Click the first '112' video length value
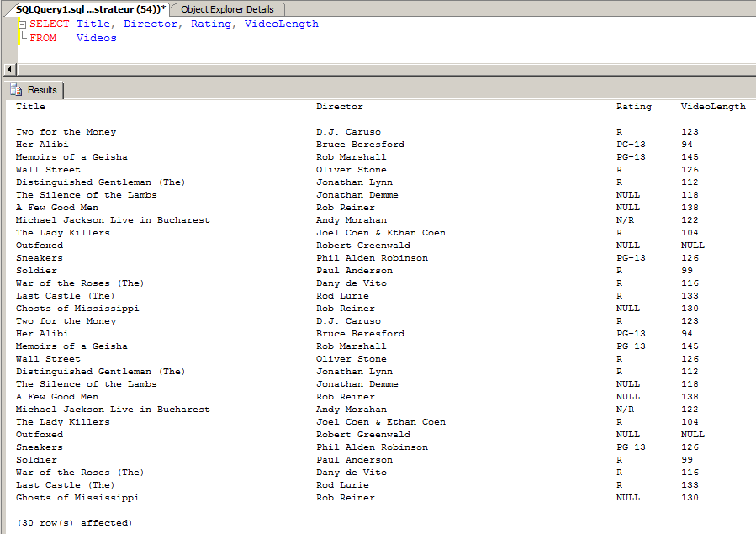 [690, 182]
